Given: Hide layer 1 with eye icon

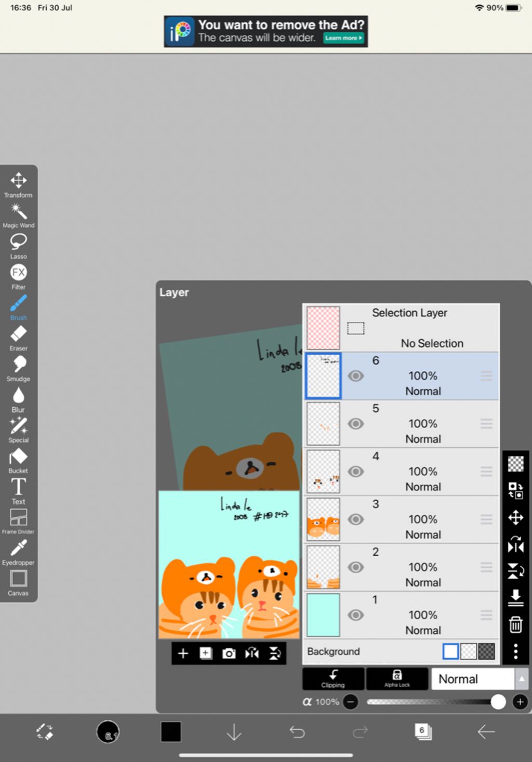Looking at the screenshot, I should pyautogui.click(x=355, y=614).
